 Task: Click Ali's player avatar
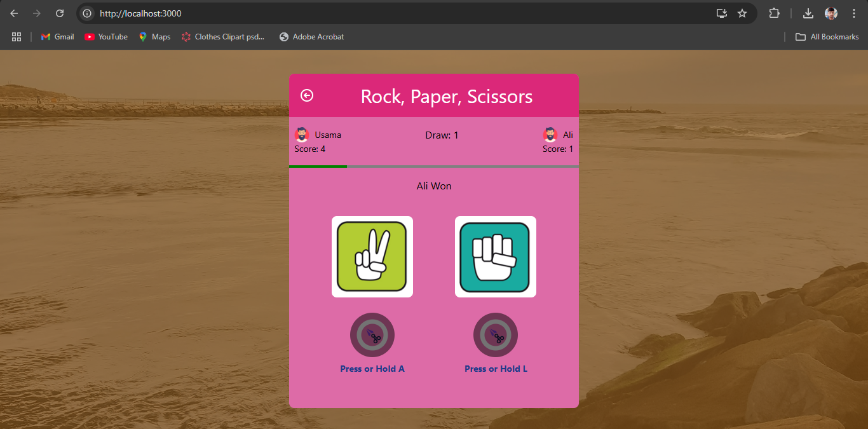(x=550, y=135)
